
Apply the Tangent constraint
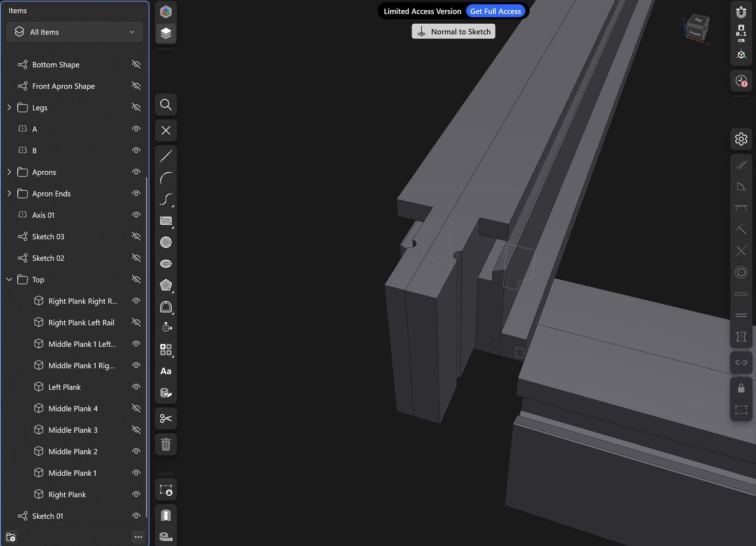(741, 208)
